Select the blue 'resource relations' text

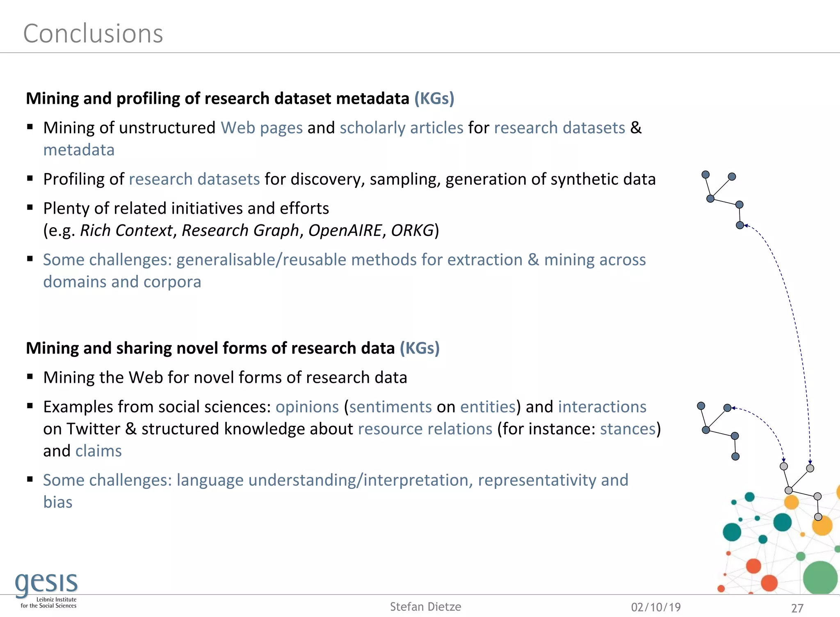[425, 429]
